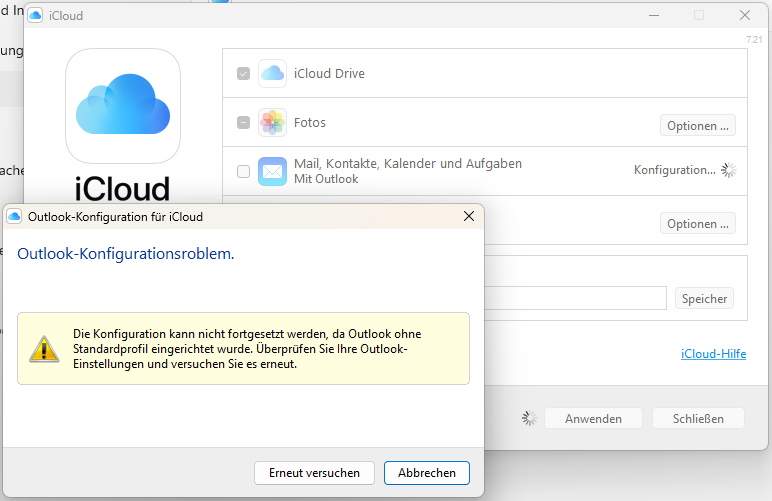The height and width of the screenshot is (501, 772).
Task: Close the main iCloud window
Action: [745, 15]
